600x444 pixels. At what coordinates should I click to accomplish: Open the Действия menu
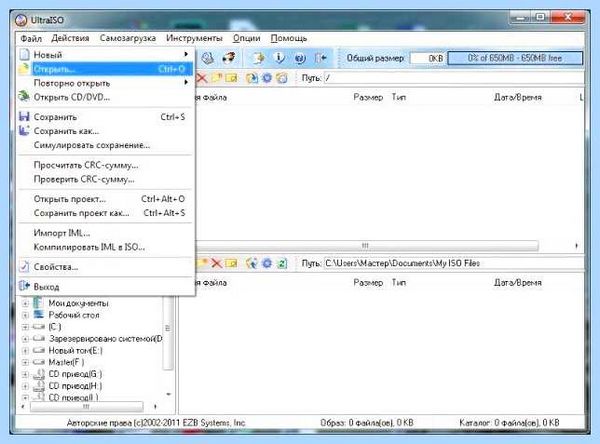[70, 38]
